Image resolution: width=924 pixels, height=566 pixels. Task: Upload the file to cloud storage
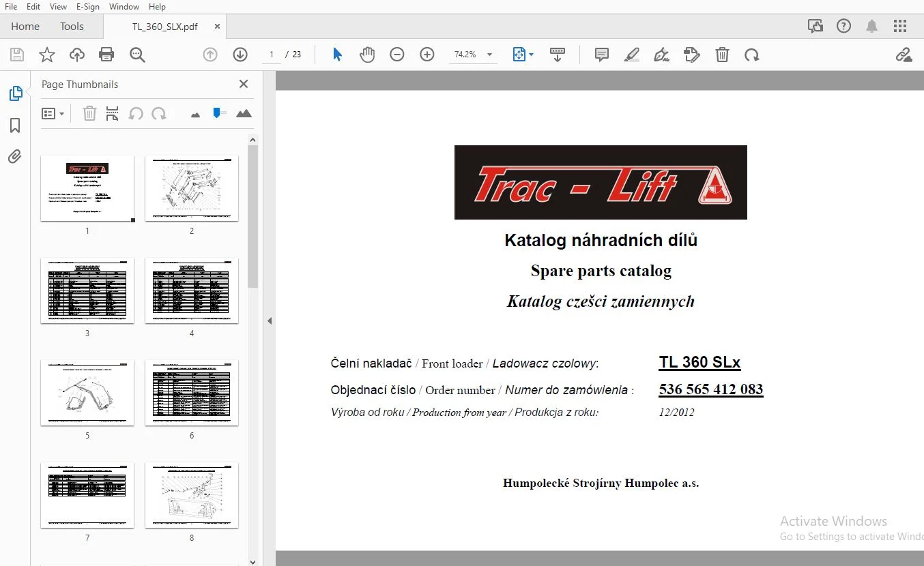76,55
